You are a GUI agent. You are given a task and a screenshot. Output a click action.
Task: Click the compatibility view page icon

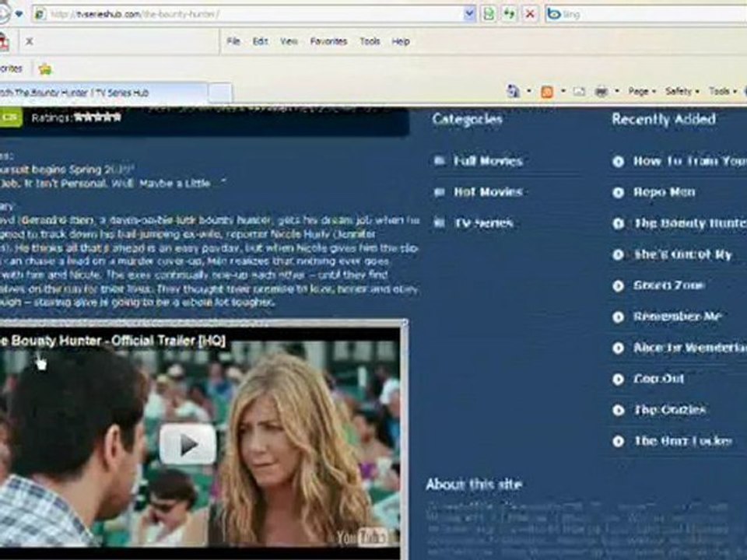pyautogui.click(x=489, y=14)
